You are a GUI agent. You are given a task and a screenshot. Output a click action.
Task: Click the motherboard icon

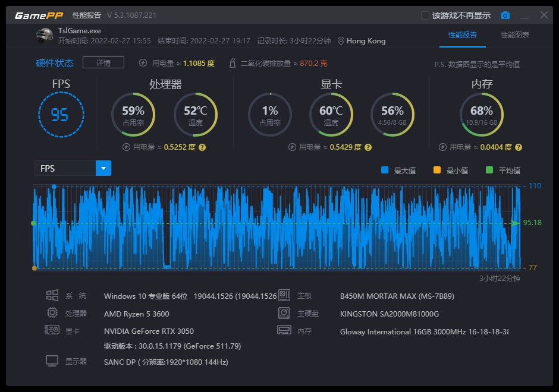tap(284, 296)
